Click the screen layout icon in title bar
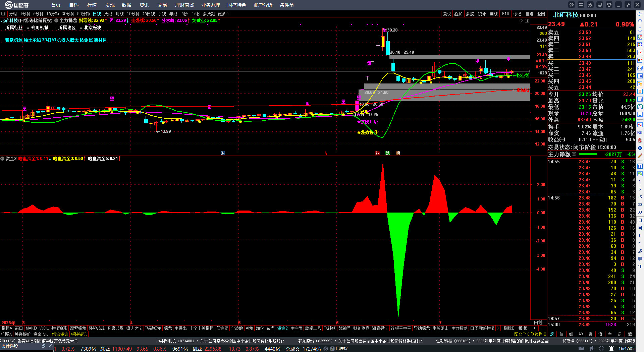This screenshot has height=352, width=644. tap(600, 5)
